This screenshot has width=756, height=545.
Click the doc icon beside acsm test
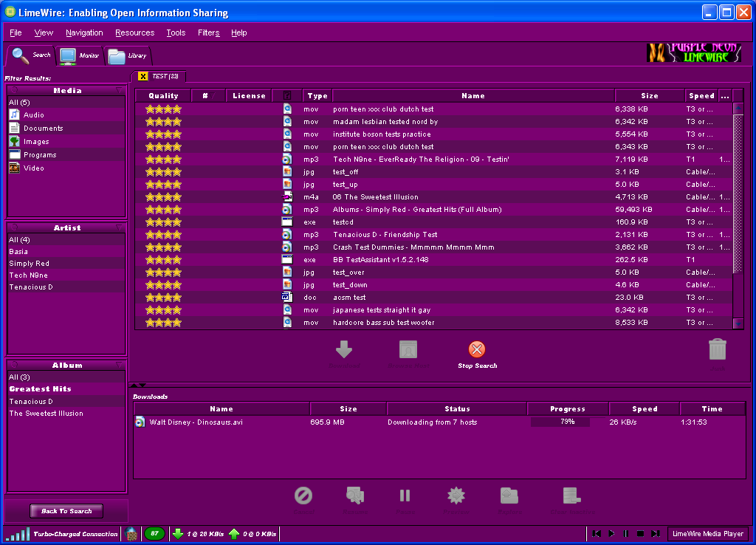click(287, 297)
